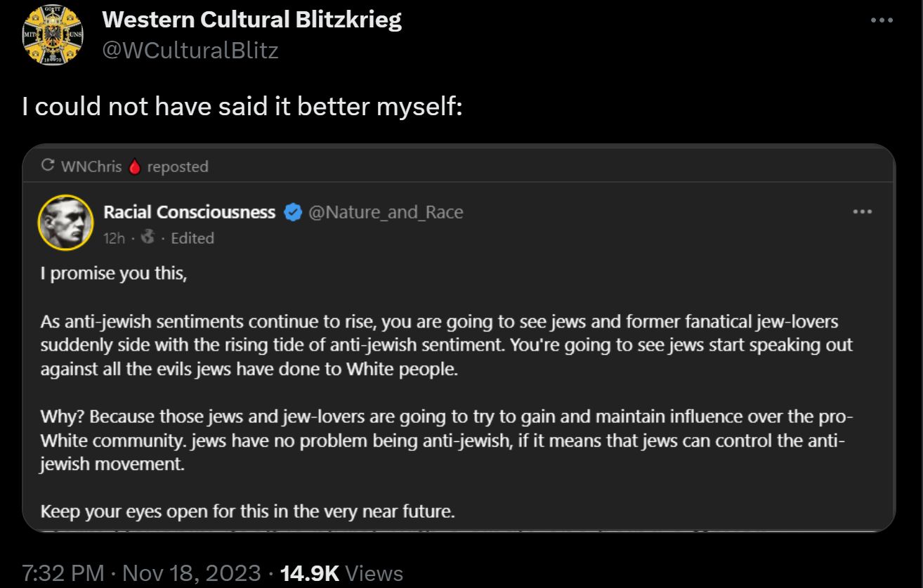Open the WNChris reposter profile name
This screenshot has height=588, width=923.
91,166
